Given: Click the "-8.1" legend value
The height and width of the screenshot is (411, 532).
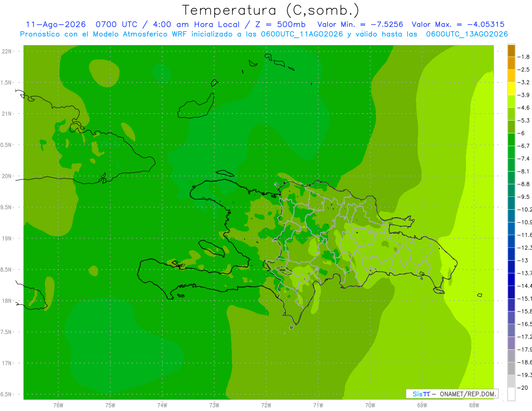Looking at the screenshot, I should 524,171.
